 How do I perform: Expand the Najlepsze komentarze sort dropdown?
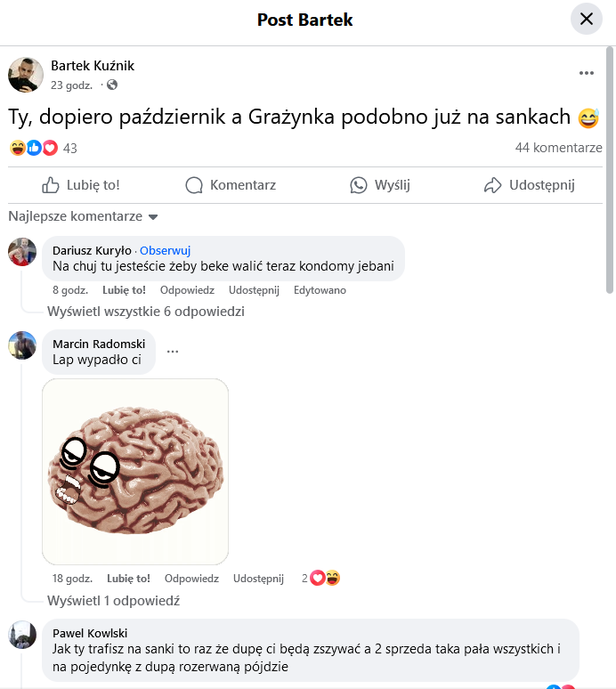coord(83,216)
